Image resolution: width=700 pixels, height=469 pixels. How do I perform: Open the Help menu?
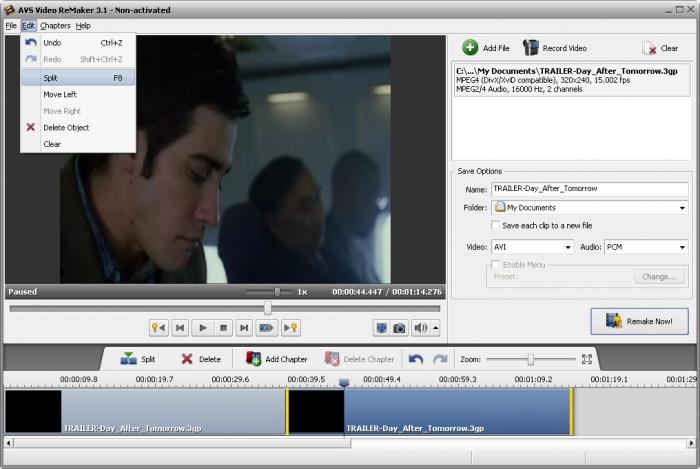pos(83,25)
